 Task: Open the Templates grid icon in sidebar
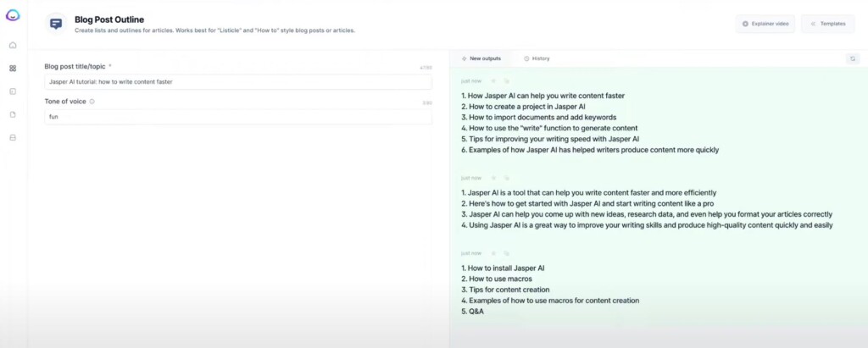click(13, 68)
